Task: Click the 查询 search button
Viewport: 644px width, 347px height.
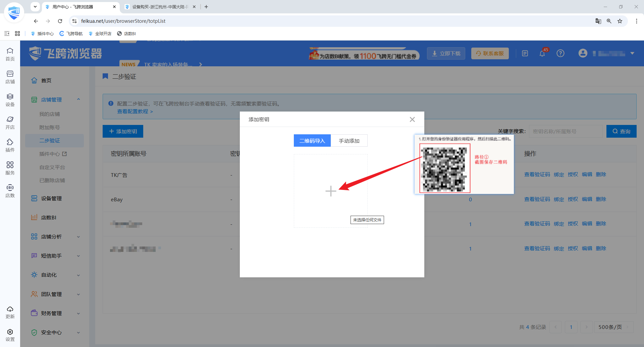Action: [x=622, y=131]
